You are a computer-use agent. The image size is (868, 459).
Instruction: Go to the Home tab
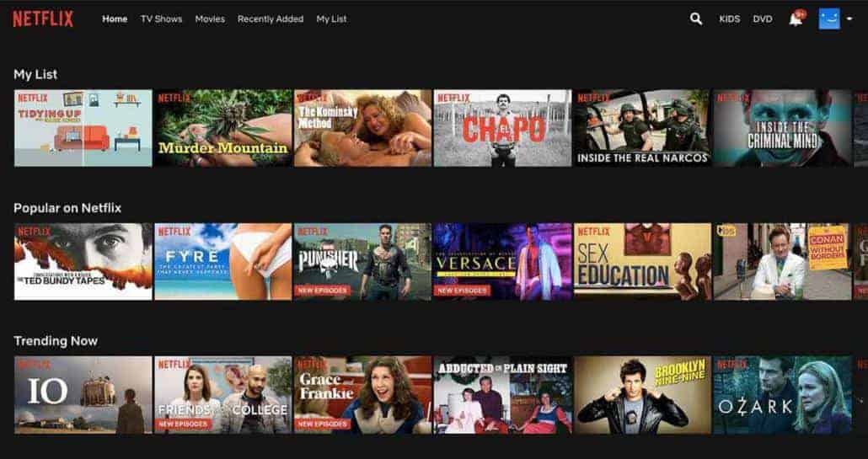tap(115, 19)
